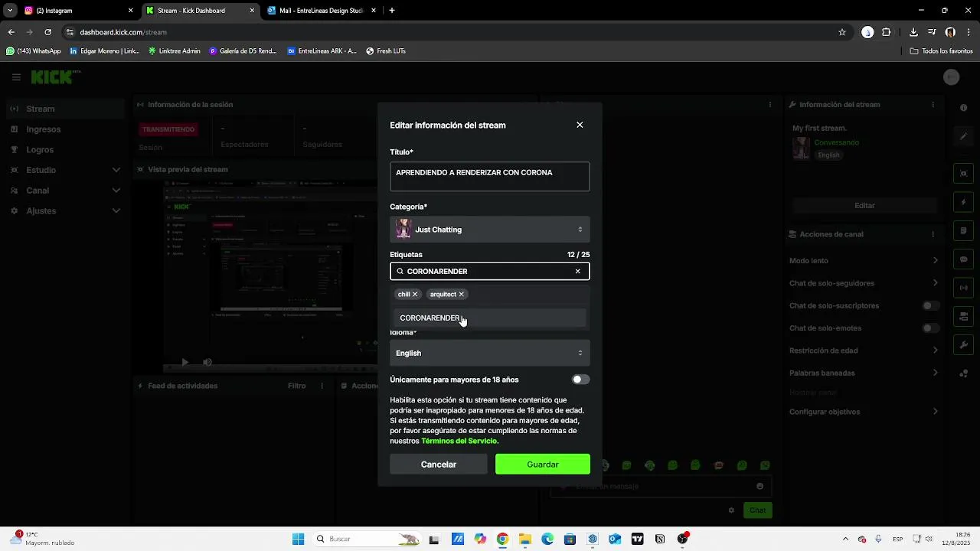Close the Editar información del stream dialog
The height and width of the screenshot is (551, 980).
[x=580, y=125]
